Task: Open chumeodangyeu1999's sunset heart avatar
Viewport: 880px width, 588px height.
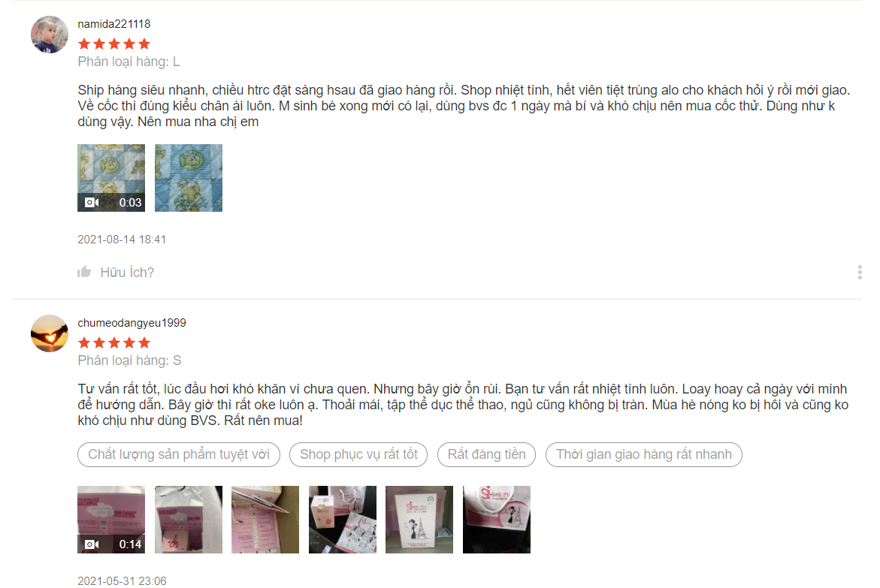Action: (50, 333)
